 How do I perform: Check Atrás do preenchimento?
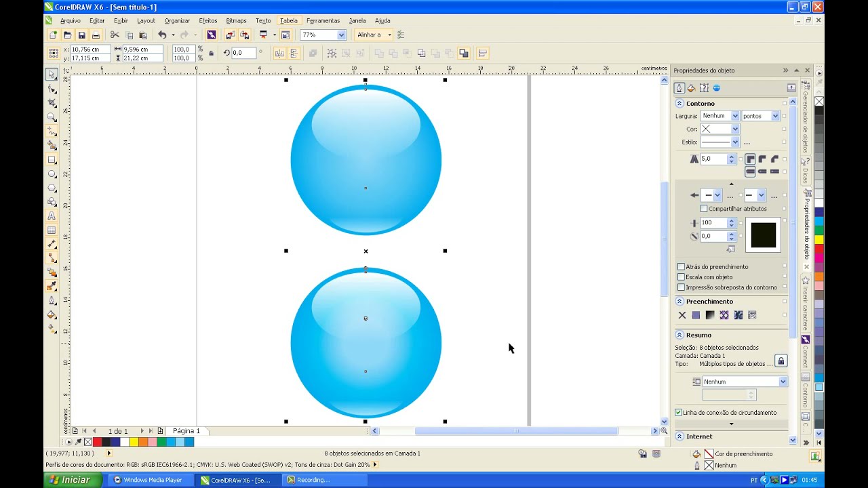[x=682, y=267]
